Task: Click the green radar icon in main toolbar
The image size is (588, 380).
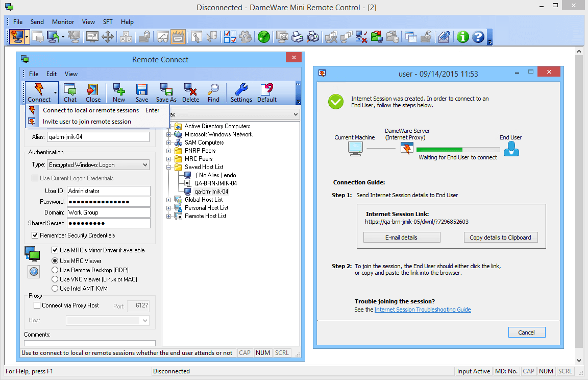Action: click(x=264, y=37)
